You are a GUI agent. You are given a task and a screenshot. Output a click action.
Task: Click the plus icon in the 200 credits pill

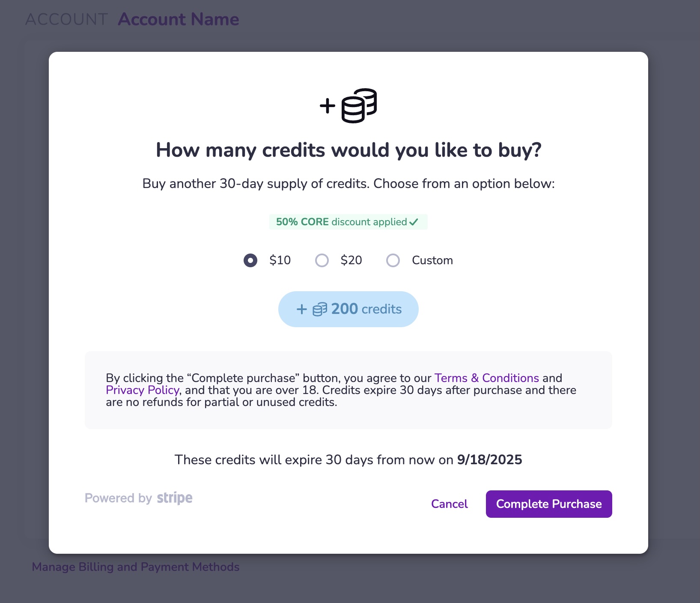(x=301, y=309)
